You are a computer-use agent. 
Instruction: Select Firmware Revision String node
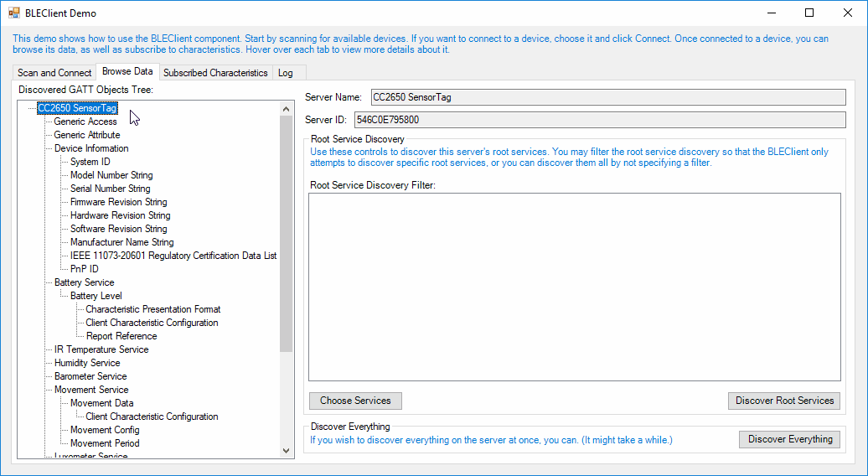(x=118, y=202)
